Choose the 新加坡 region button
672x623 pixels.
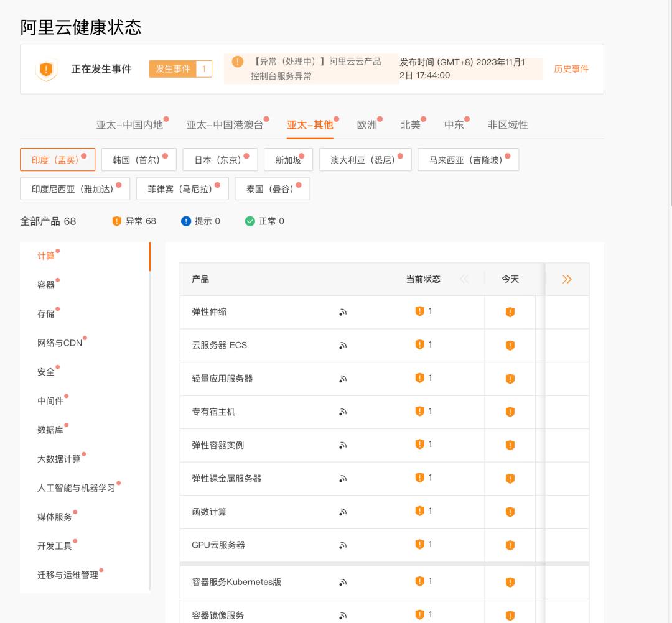[x=289, y=160]
